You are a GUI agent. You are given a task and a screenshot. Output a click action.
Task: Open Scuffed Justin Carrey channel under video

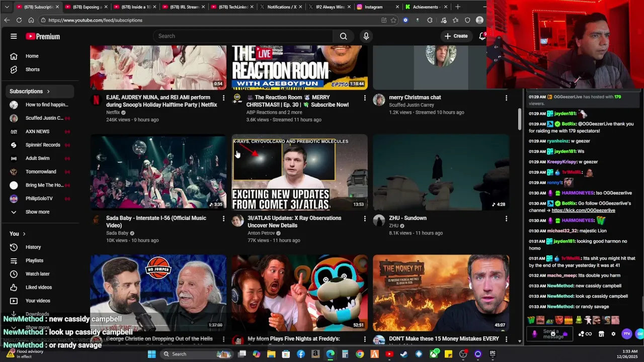pos(411,105)
